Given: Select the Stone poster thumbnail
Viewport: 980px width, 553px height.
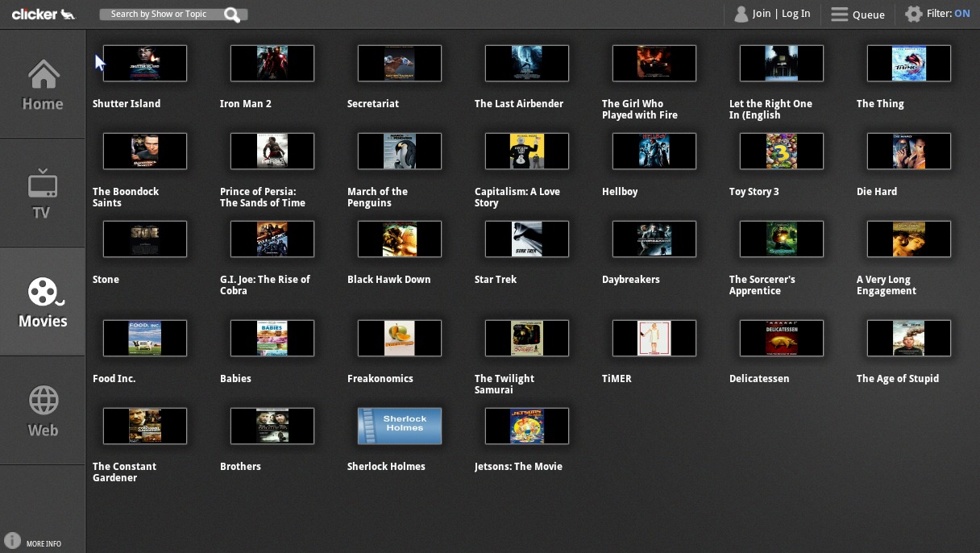Looking at the screenshot, I should [x=145, y=239].
